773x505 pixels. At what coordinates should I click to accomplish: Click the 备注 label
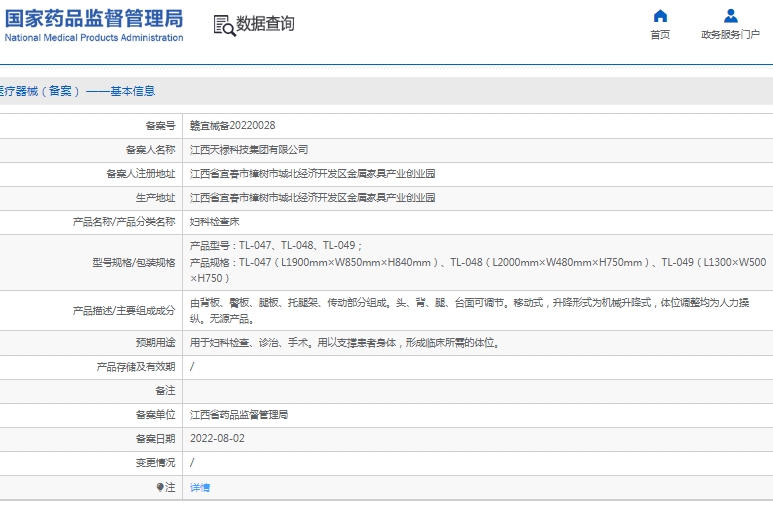point(165,391)
